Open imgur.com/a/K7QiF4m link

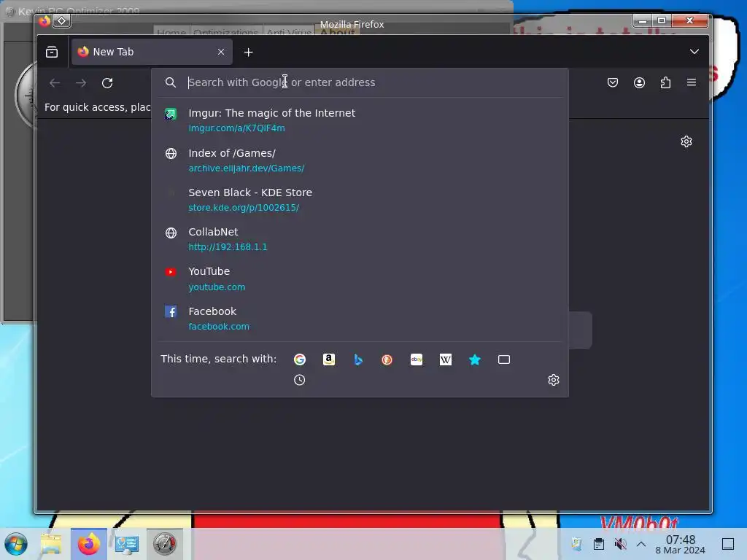237,128
